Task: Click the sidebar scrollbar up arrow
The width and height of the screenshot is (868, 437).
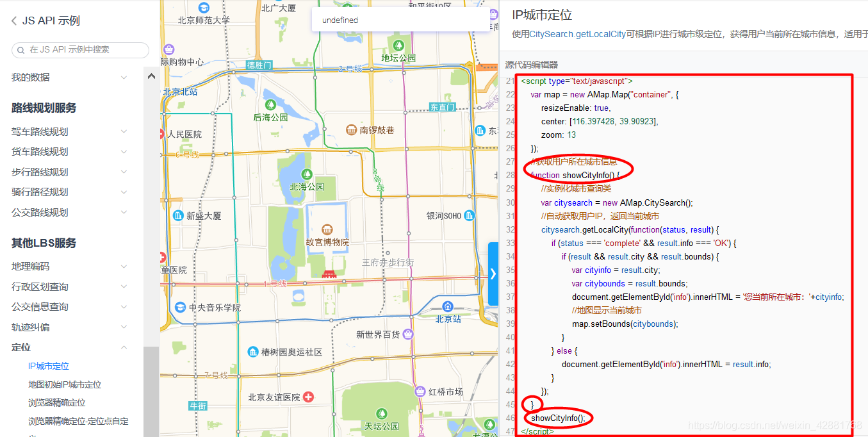Action: (151, 76)
